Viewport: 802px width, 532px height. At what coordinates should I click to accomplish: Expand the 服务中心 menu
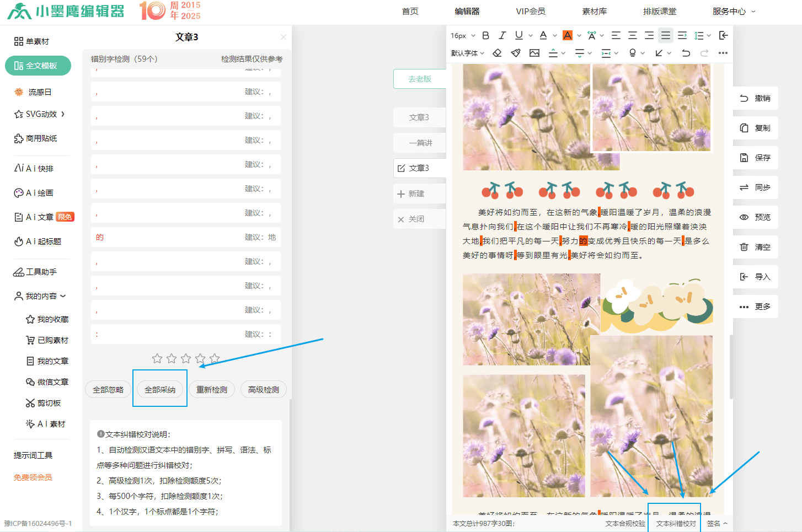pos(733,11)
